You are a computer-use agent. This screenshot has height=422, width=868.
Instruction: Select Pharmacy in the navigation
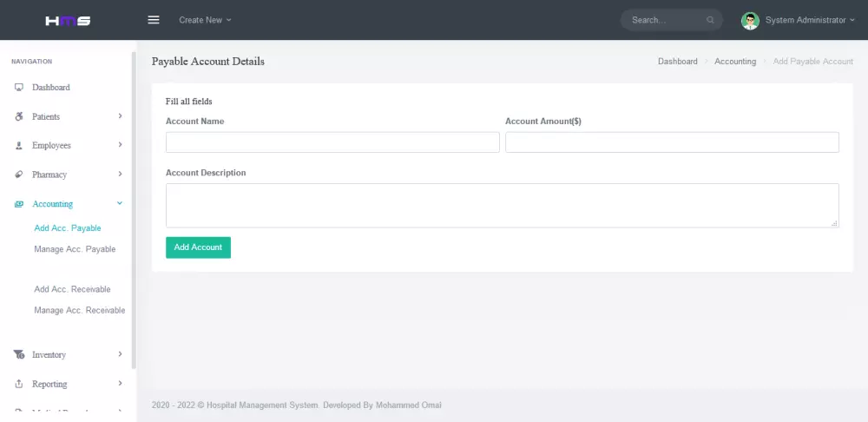tap(49, 175)
